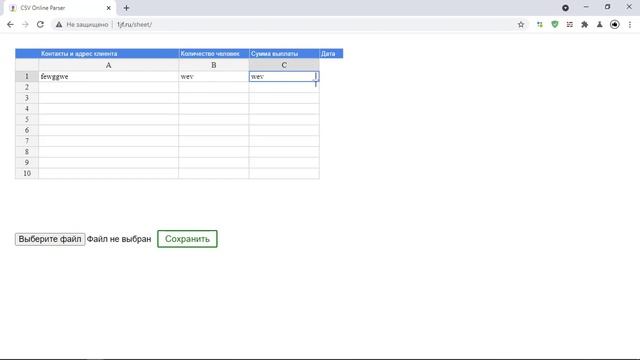
Task: Select column header B
Action: pos(213,65)
